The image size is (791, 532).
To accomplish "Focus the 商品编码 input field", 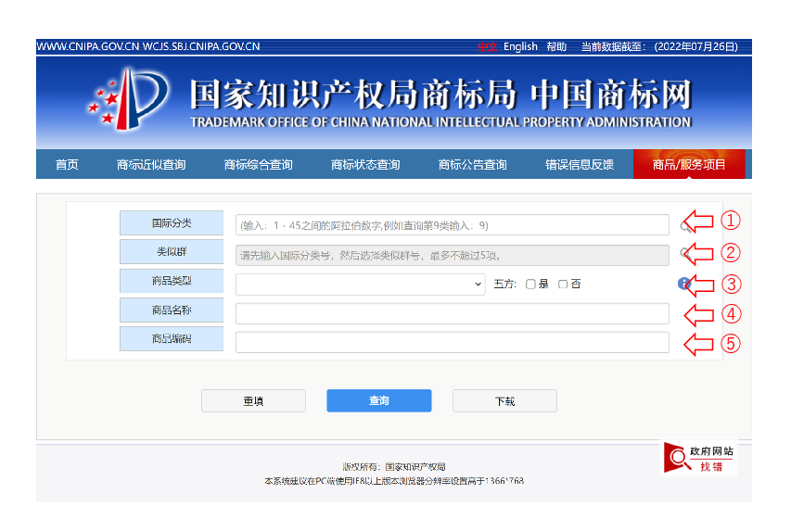I will (452, 342).
